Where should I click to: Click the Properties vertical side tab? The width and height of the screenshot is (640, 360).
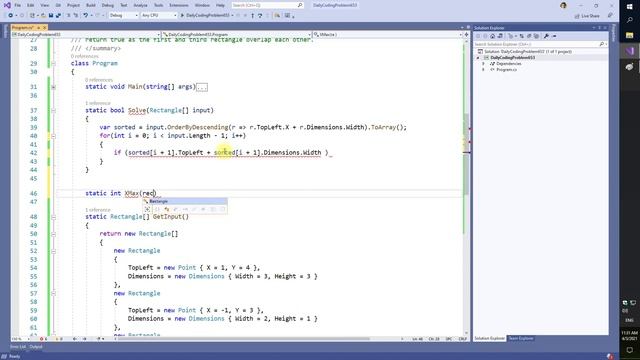[613, 33]
